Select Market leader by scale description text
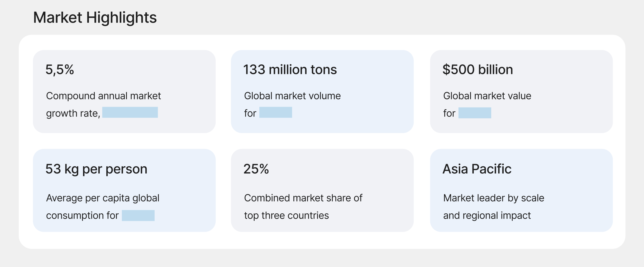 pos(494,198)
